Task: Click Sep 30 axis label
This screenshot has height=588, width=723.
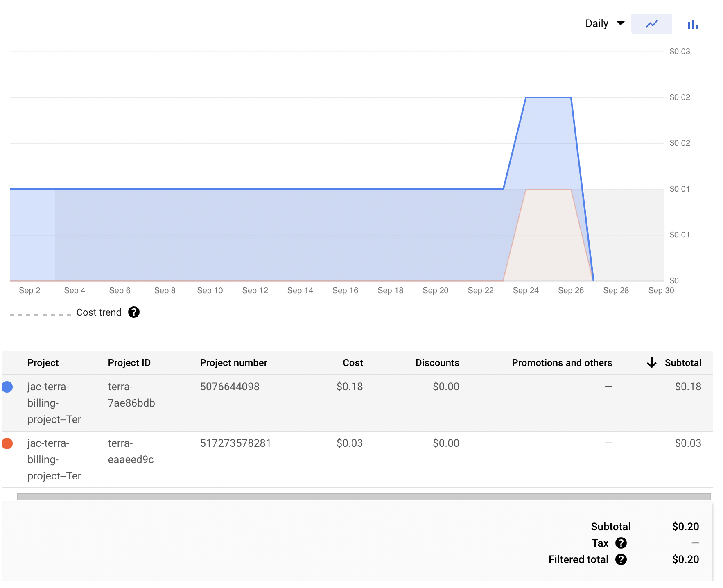Action: 661,290
